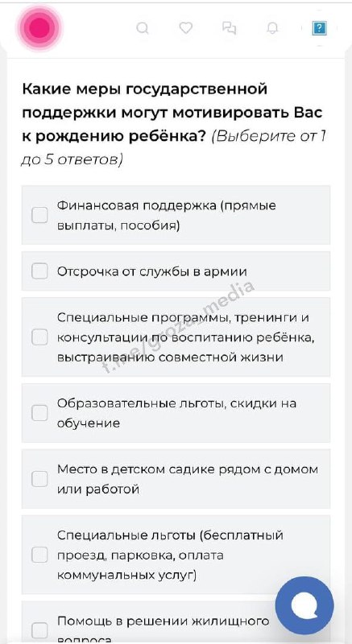
Task: Open search via magnifier icon
Action: click(142, 28)
